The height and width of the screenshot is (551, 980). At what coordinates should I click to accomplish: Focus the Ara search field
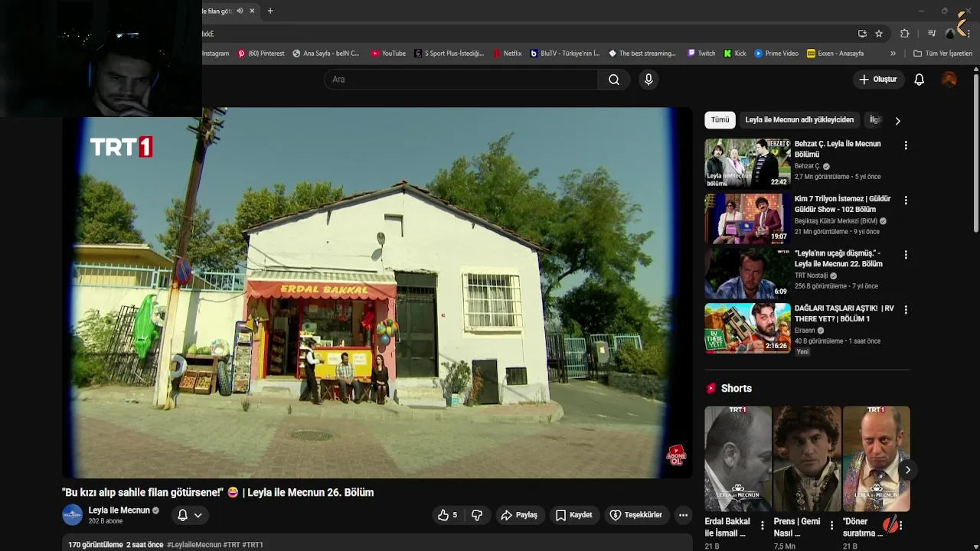(461, 80)
